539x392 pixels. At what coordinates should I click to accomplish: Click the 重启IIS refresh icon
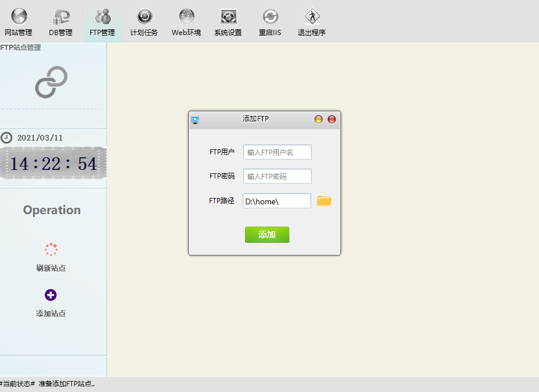270,16
